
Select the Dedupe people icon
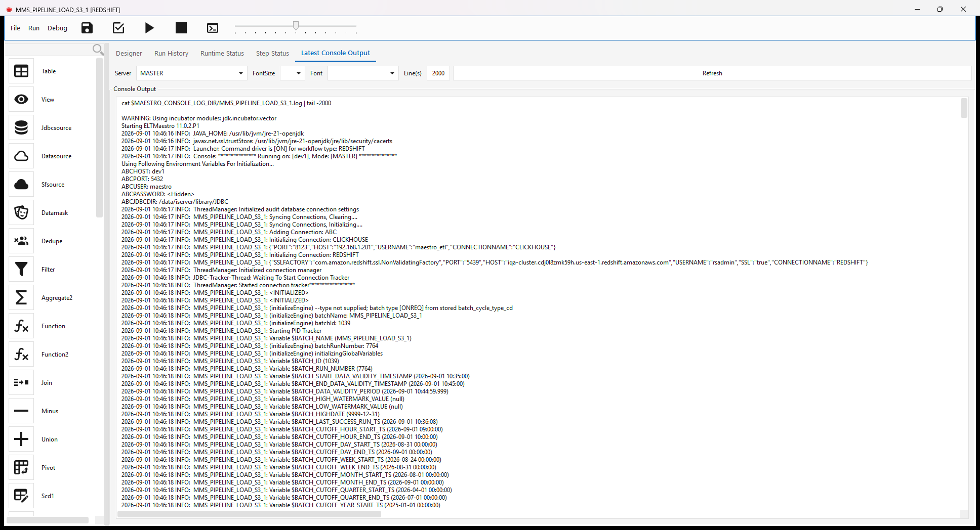(21, 241)
